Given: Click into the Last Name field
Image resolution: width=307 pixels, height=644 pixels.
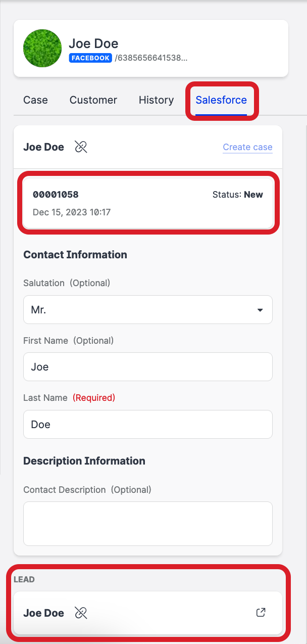Looking at the screenshot, I should (148, 424).
